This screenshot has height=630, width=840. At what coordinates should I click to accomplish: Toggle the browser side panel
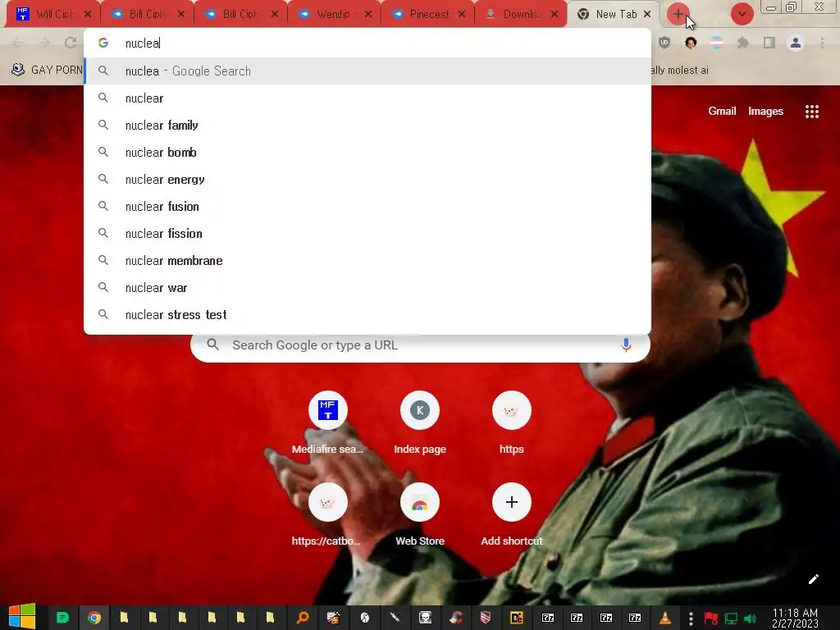769,43
